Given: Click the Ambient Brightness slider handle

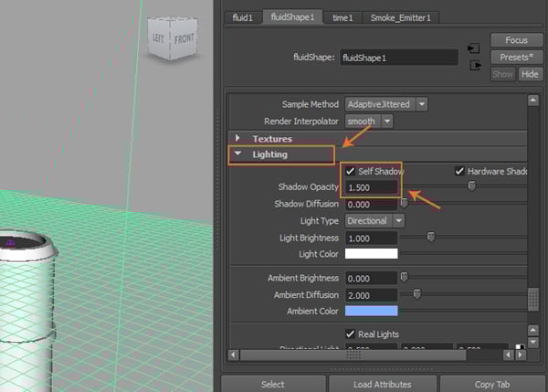Looking at the screenshot, I should (404, 277).
